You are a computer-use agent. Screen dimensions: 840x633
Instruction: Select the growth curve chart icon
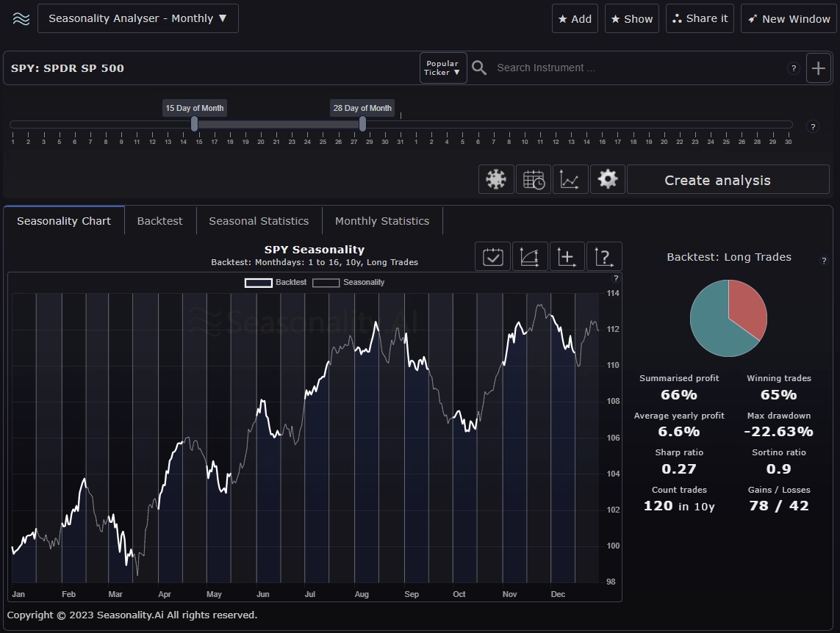coord(530,256)
